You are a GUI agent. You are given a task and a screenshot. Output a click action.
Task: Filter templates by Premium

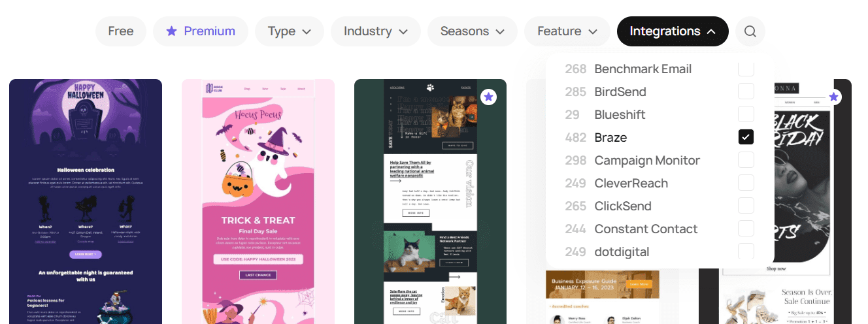tap(201, 31)
